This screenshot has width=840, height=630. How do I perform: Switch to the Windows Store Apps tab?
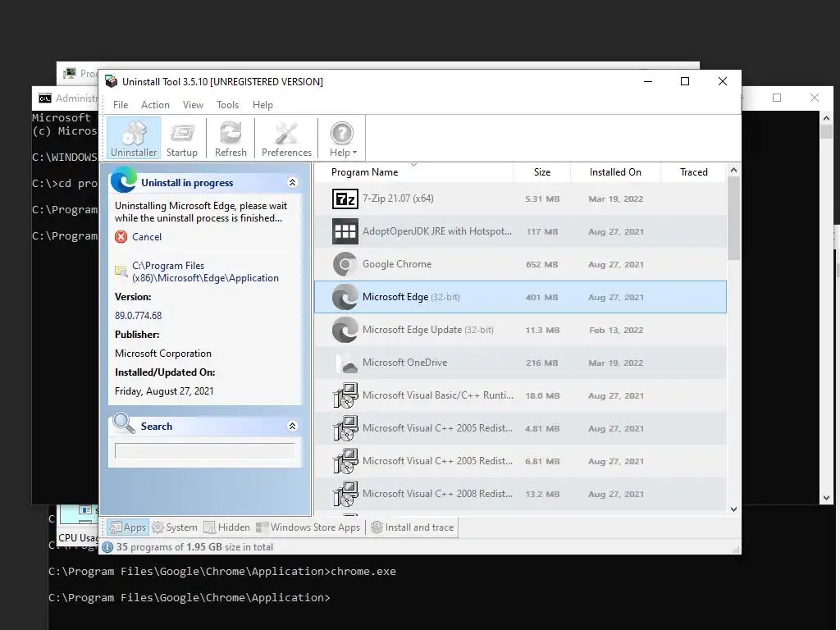[x=308, y=527]
